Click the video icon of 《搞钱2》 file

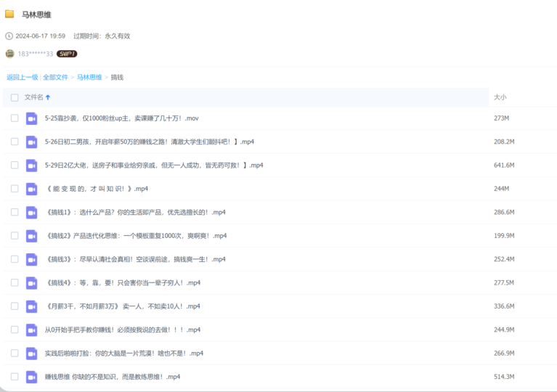tap(32, 236)
